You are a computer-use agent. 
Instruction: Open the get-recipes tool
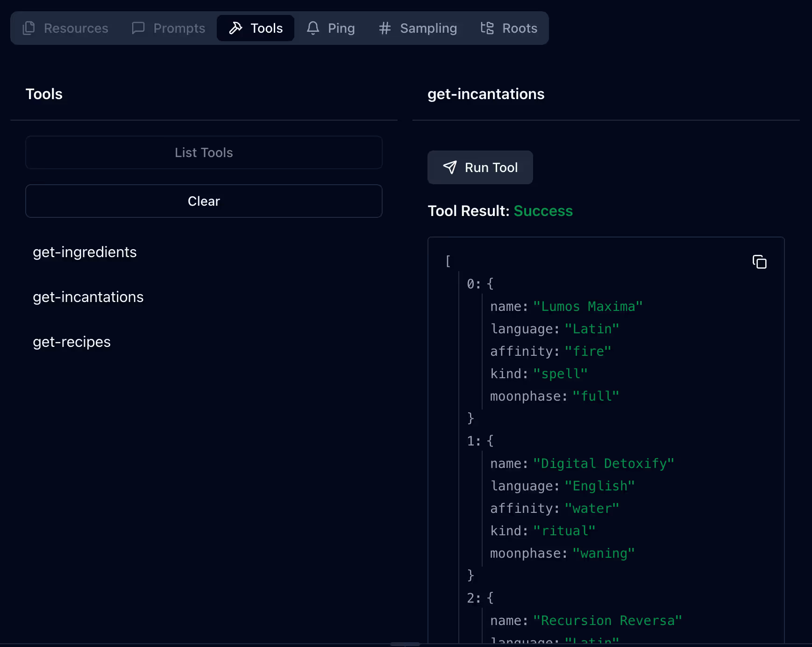pos(71,342)
